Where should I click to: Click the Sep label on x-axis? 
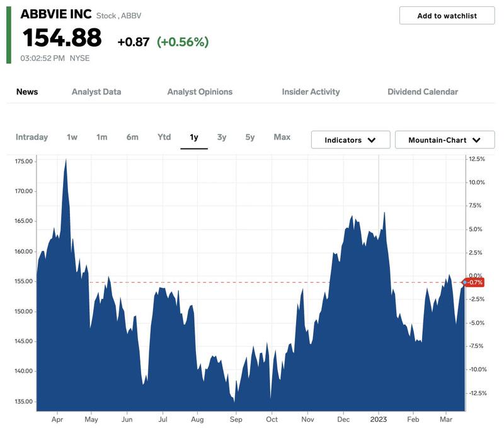(x=236, y=420)
